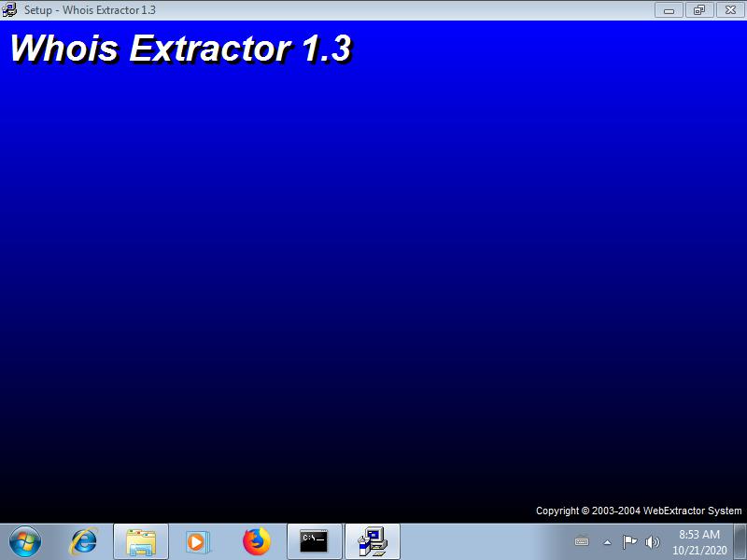Close the Whois Extractor Setup window
This screenshot has width=747, height=560.
pyautogui.click(x=730, y=10)
